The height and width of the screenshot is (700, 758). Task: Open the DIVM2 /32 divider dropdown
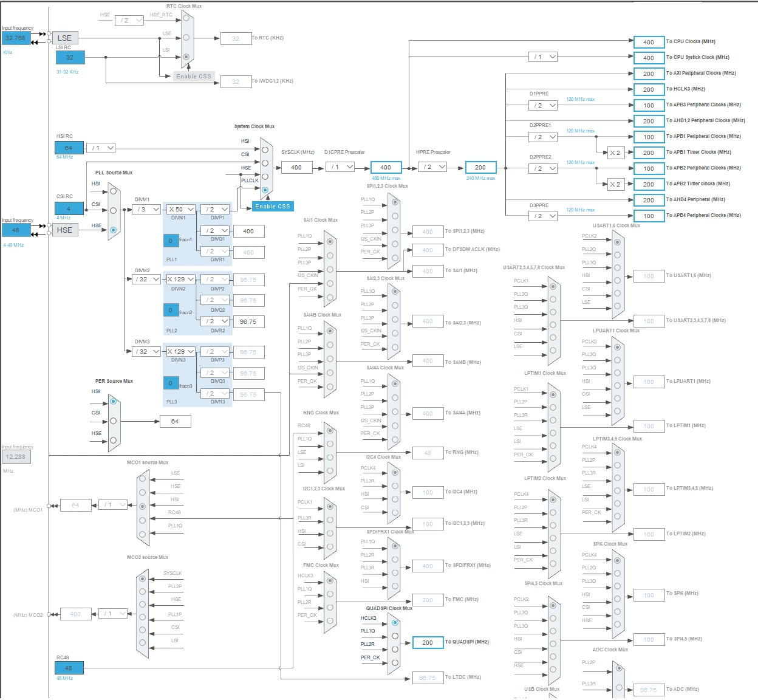pyautogui.click(x=146, y=279)
